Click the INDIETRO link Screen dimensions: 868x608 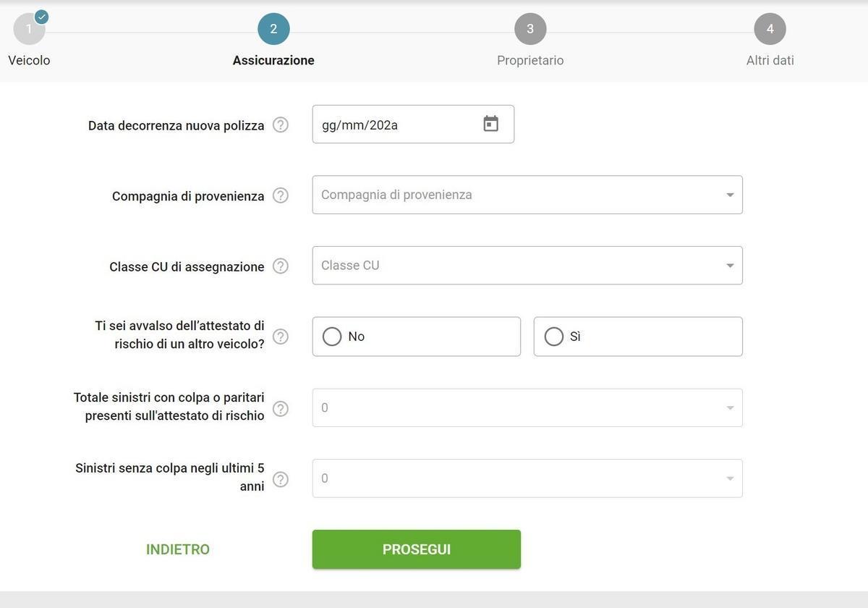click(178, 549)
